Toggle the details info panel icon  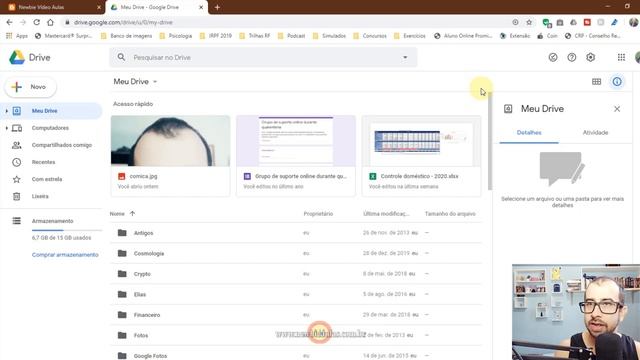[x=617, y=82]
